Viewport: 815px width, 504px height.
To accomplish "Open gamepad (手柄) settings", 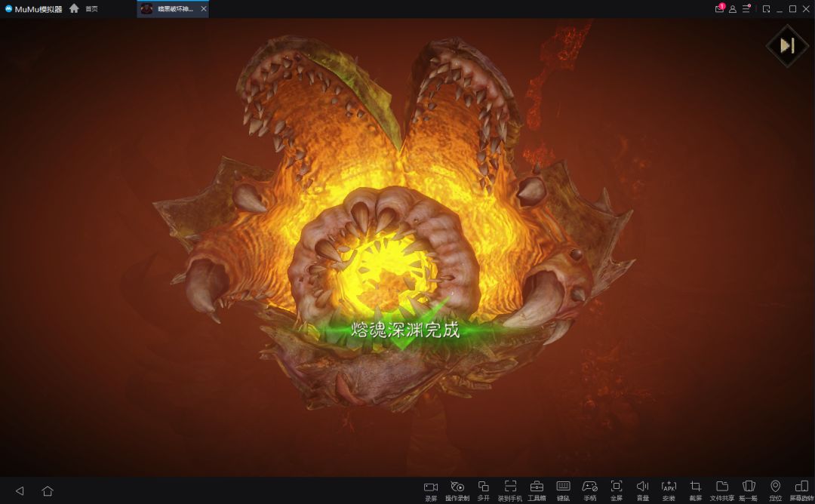I will tap(589, 490).
